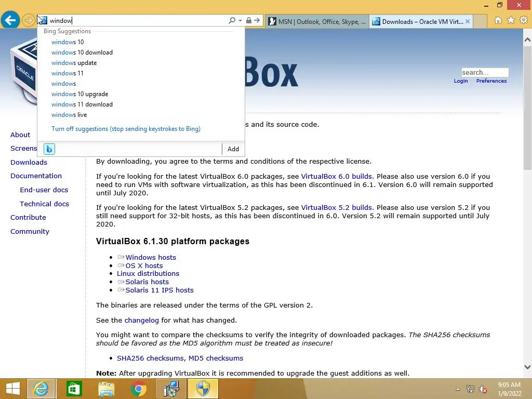
Task: Click the VirtualBox site search box
Action: pyautogui.click(x=485, y=72)
